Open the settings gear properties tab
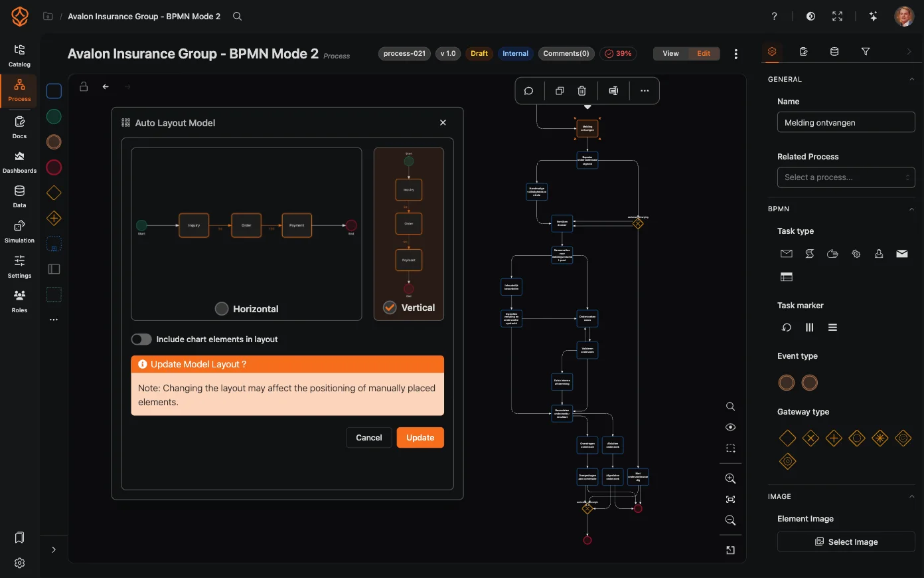Screen dimensions: 924x578 coord(772,51)
